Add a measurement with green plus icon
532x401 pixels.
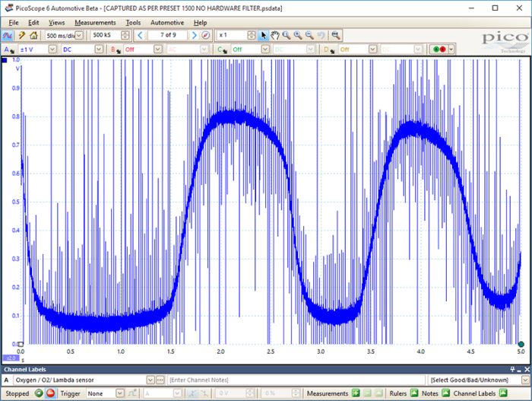coord(355,393)
